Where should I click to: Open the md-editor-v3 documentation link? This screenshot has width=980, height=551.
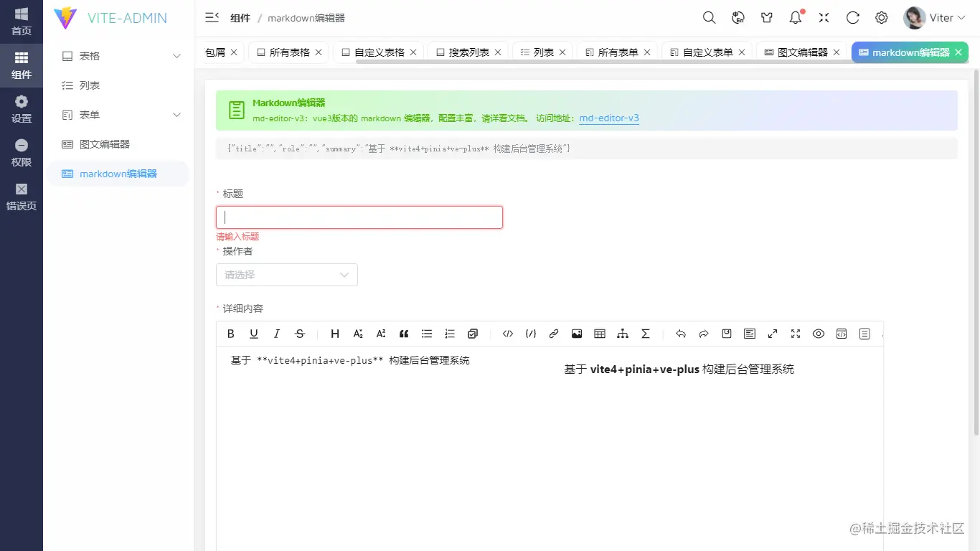pos(609,118)
